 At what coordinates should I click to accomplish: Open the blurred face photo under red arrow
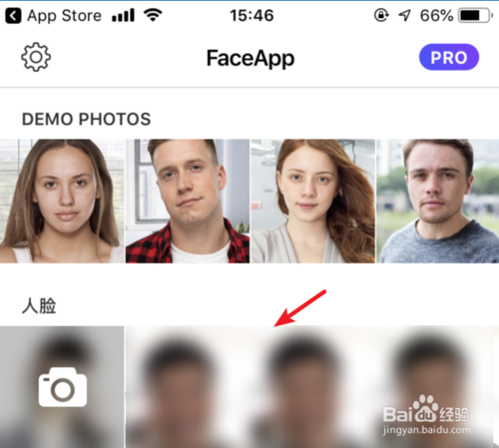pyautogui.click(x=312, y=387)
